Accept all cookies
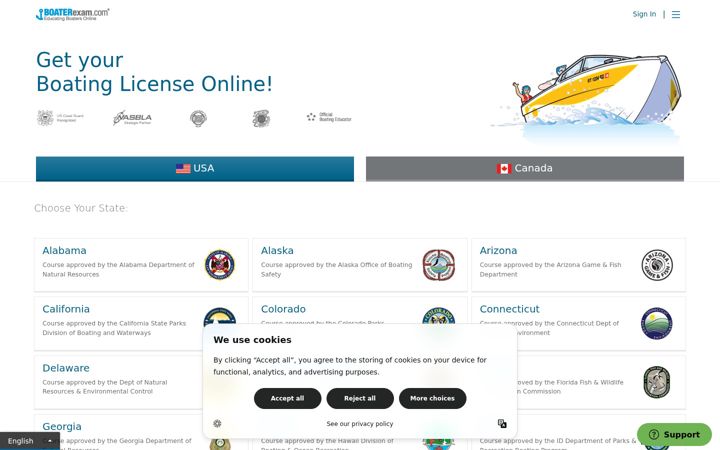 [287, 398]
